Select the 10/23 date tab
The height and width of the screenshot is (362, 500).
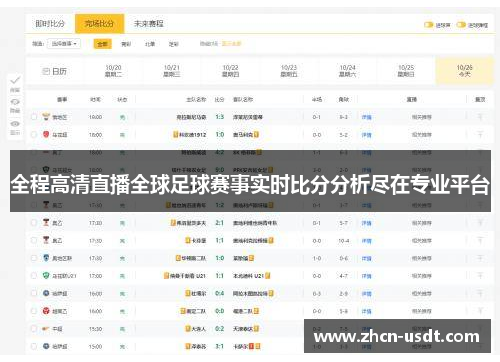pyautogui.click(x=289, y=71)
